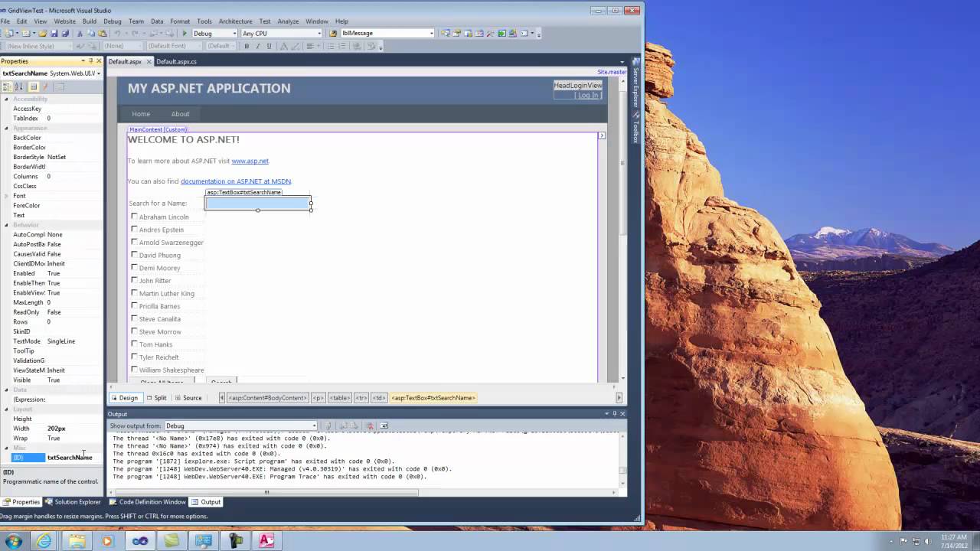Click the Alphabetical sort icon in Properties
The width and height of the screenshot is (980, 551).
point(19,86)
